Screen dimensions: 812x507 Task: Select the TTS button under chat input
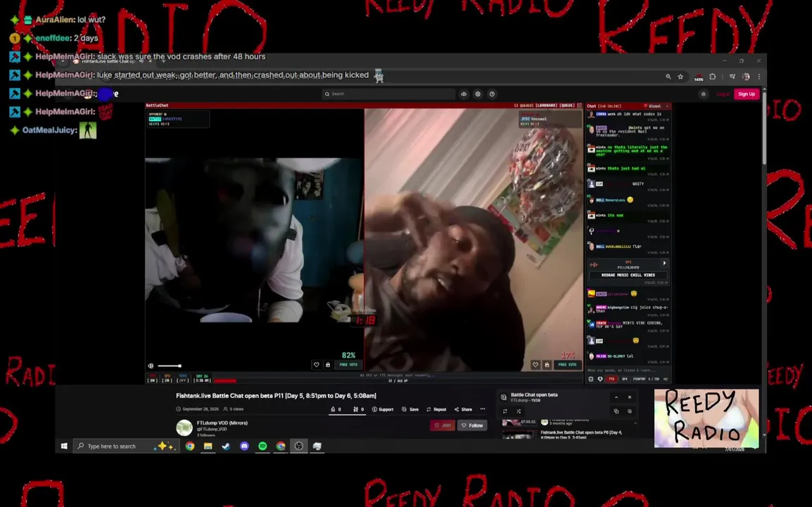611,379
